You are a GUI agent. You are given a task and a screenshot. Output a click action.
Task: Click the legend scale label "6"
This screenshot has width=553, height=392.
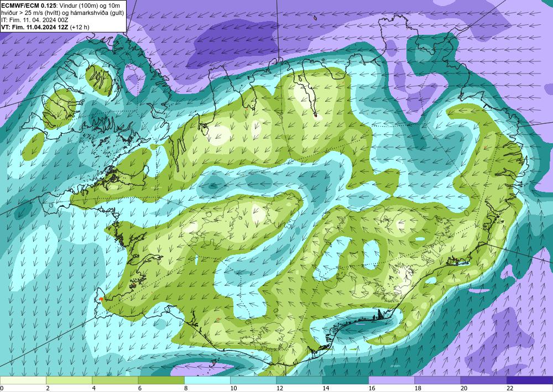click(140, 388)
